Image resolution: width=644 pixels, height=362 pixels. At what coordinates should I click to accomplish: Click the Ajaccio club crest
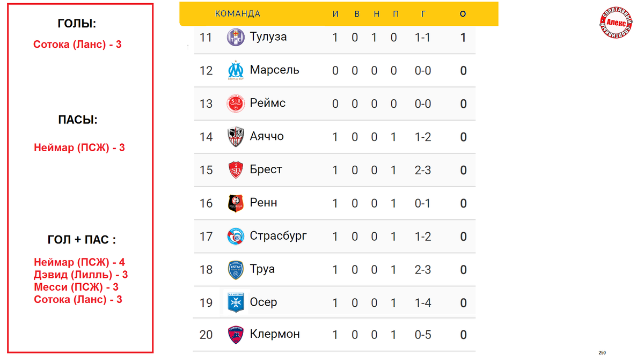[236, 137]
